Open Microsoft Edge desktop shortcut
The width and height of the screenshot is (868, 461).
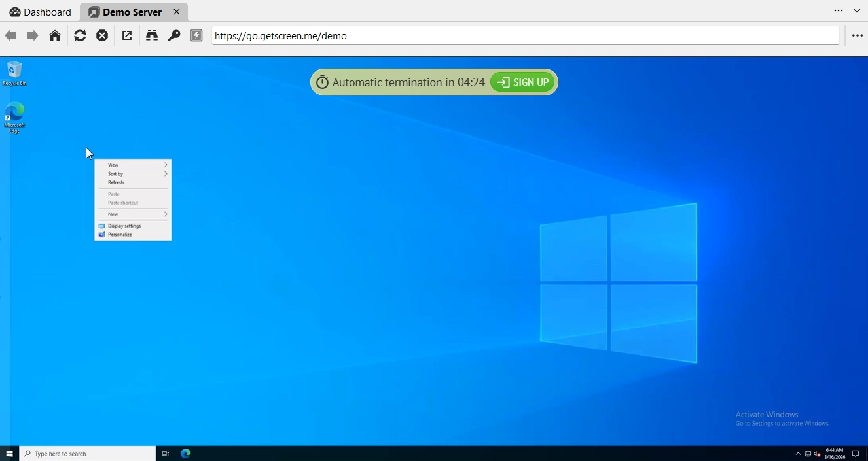pos(14,118)
